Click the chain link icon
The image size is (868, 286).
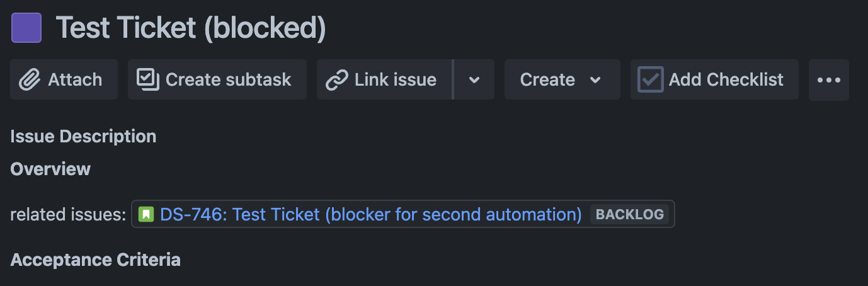337,80
